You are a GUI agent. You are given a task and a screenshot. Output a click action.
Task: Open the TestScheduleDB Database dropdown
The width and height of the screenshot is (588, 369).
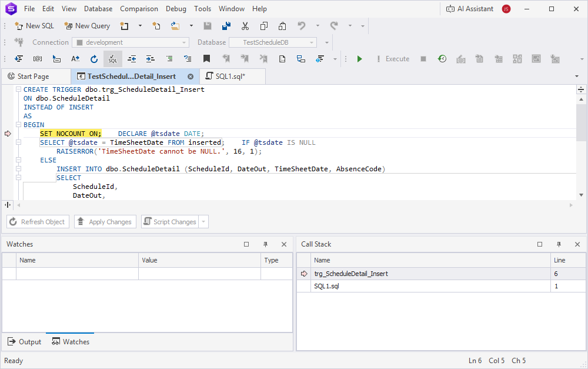[312, 42]
